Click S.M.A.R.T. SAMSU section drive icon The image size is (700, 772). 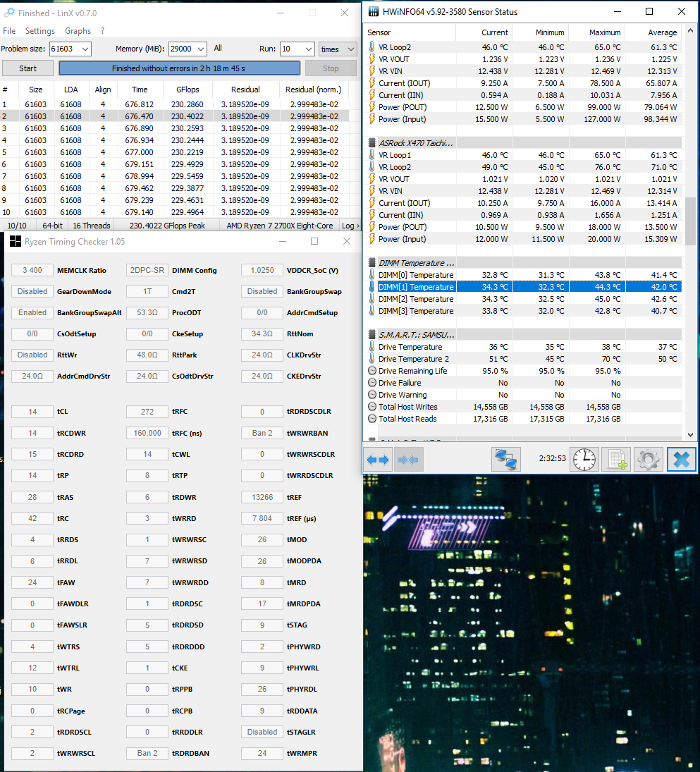pyautogui.click(x=372, y=335)
